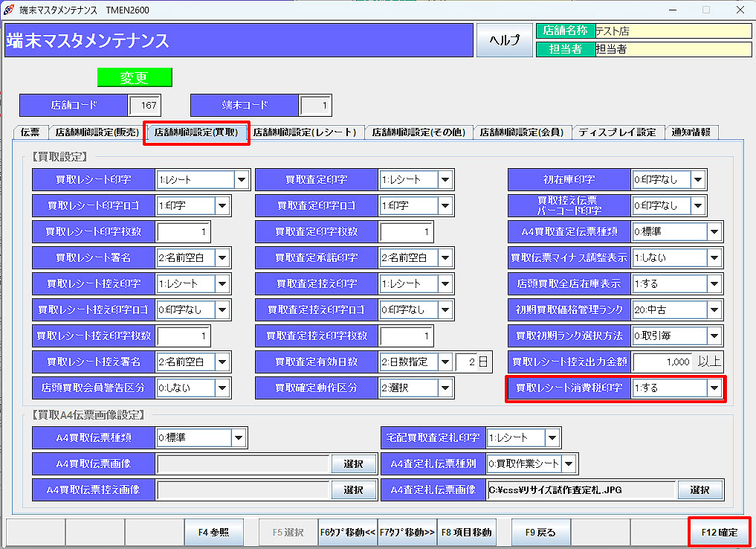This screenshot has width=756, height=549.
Task: Select the ディスプレイ設定 tab
Action: (x=617, y=132)
